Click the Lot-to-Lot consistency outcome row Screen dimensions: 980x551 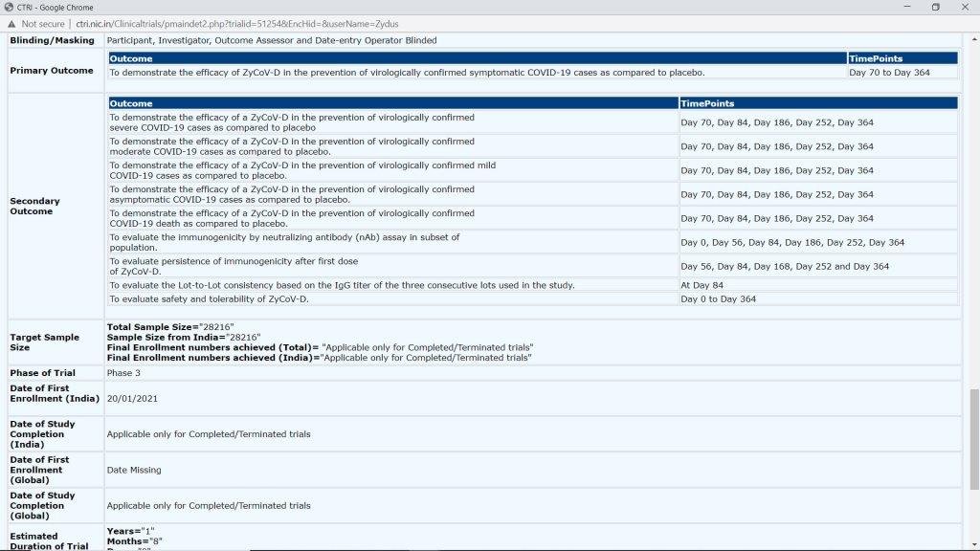pos(342,285)
